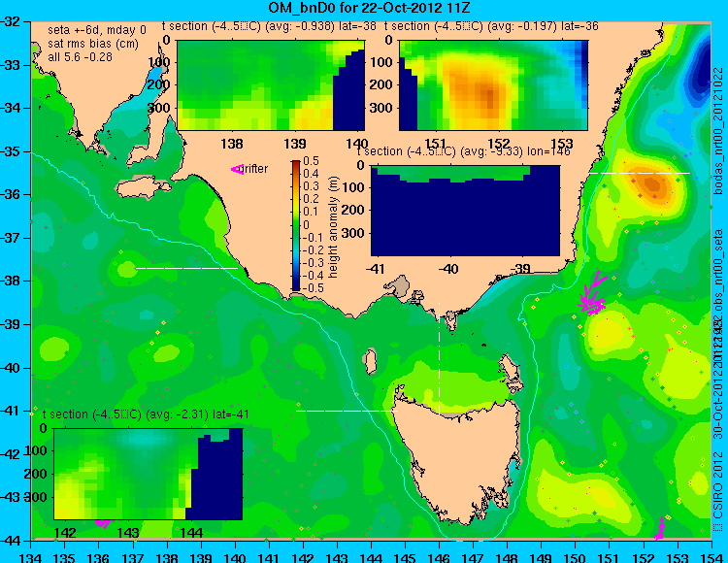Click the 't section ... lat=-41' inset title
The height and width of the screenshot is (563, 728).
point(146,414)
